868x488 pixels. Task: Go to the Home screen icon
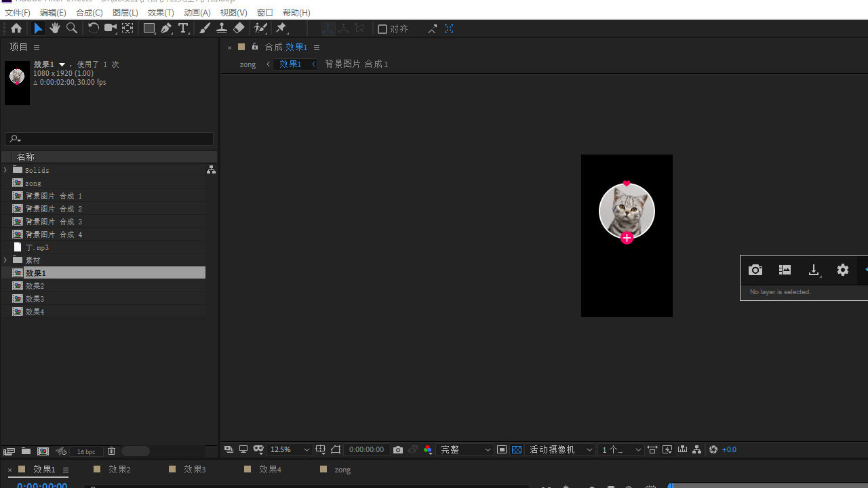pyautogui.click(x=16, y=28)
